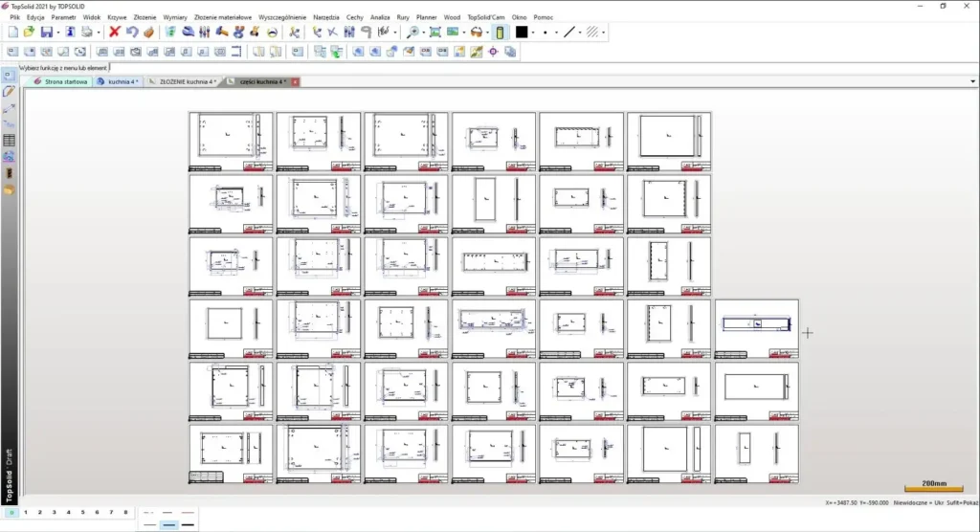This screenshot has height=532, width=980.
Task: Close the części kuchnia 4 tab
Action: [x=295, y=82]
